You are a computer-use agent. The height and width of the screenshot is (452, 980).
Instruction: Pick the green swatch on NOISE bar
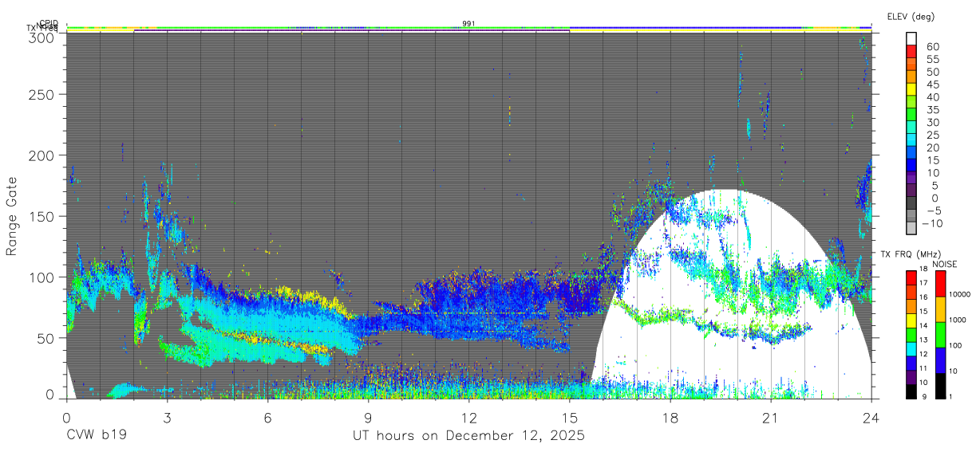pyautogui.click(x=941, y=335)
